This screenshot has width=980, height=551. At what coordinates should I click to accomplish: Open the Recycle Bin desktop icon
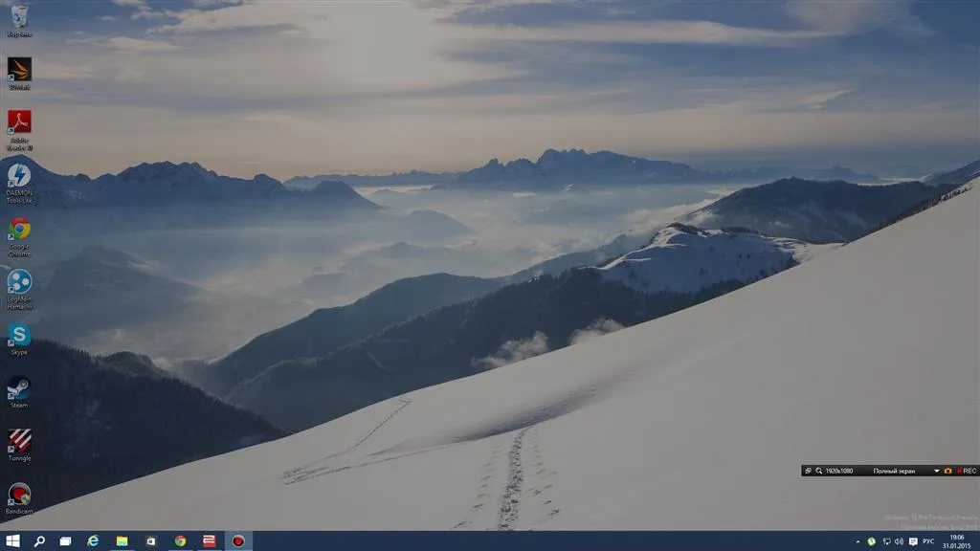pyautogui.click(x=19, y=21)
